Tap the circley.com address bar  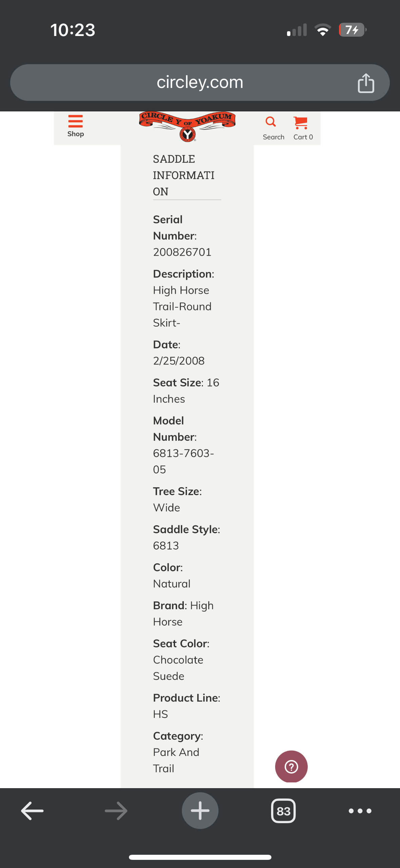coord(200,83)
